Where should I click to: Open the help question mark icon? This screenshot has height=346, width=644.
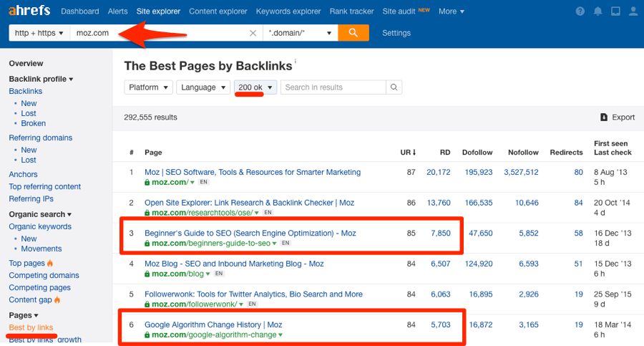[x=580, y=11]
